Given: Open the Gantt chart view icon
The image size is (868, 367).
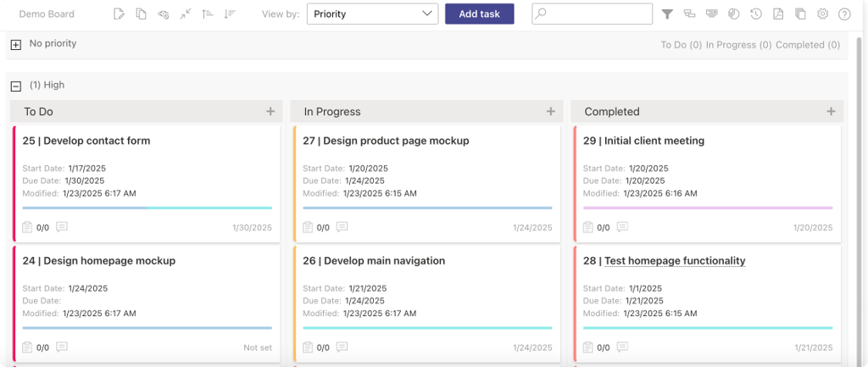Looking at the screenshot, I should pyautogui.click(x=690, y=14).
